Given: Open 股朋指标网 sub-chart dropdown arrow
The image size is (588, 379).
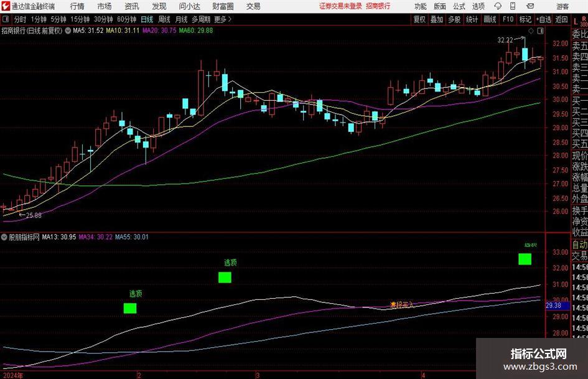Looking at the screenshot, I should pos(4,237).
